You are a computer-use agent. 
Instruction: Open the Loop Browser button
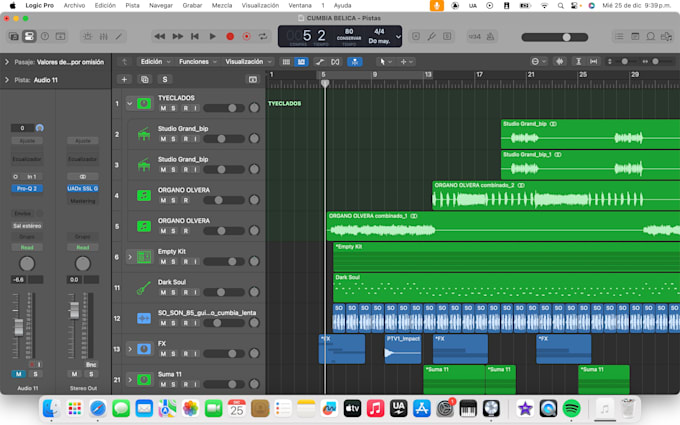tap(651, 36)
